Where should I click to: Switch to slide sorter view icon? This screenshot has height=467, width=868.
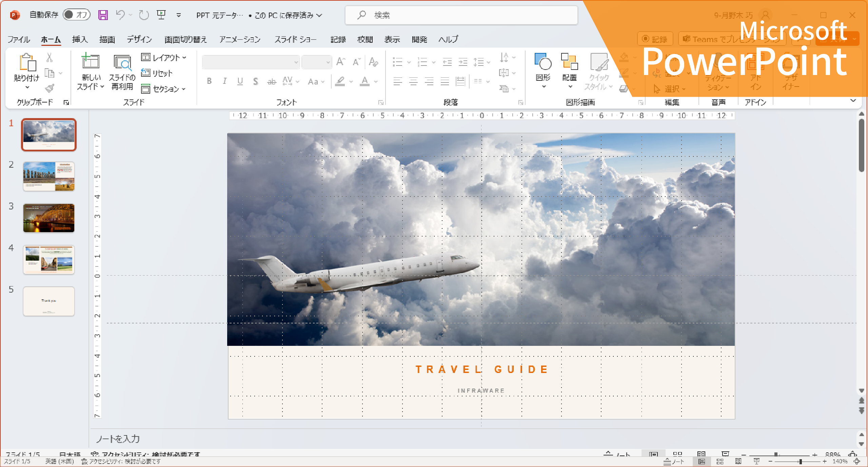720,462
